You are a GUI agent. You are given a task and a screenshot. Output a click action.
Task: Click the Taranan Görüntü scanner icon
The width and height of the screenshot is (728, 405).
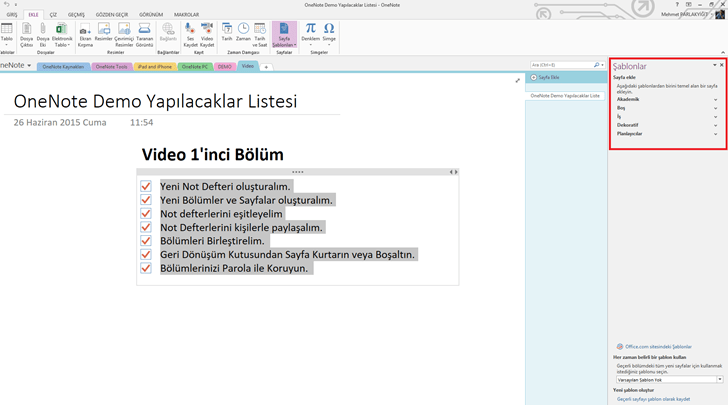[144, 34]
